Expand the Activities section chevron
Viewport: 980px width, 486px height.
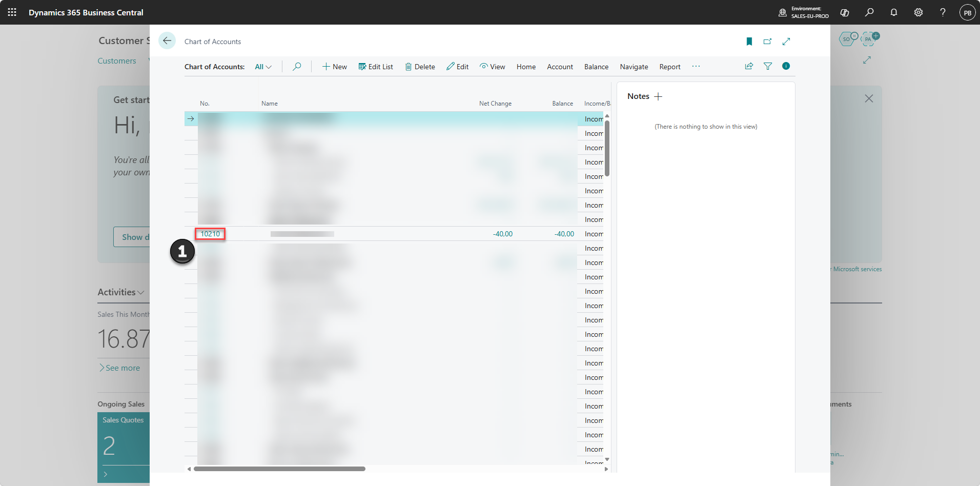click(x=141, y=293)
